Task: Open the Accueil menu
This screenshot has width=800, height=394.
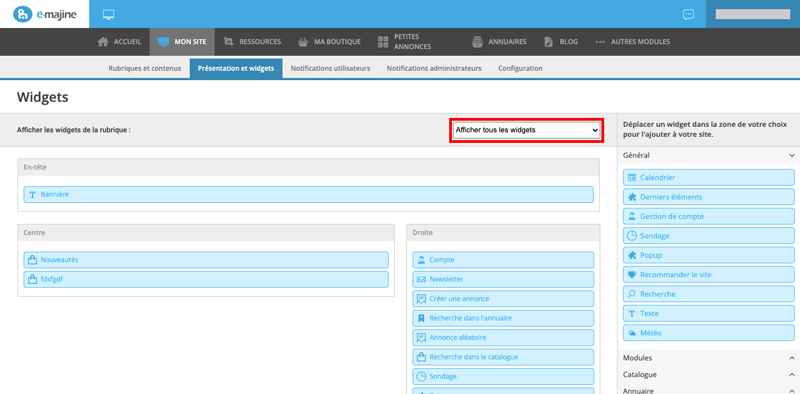Action: click(119, 42)
